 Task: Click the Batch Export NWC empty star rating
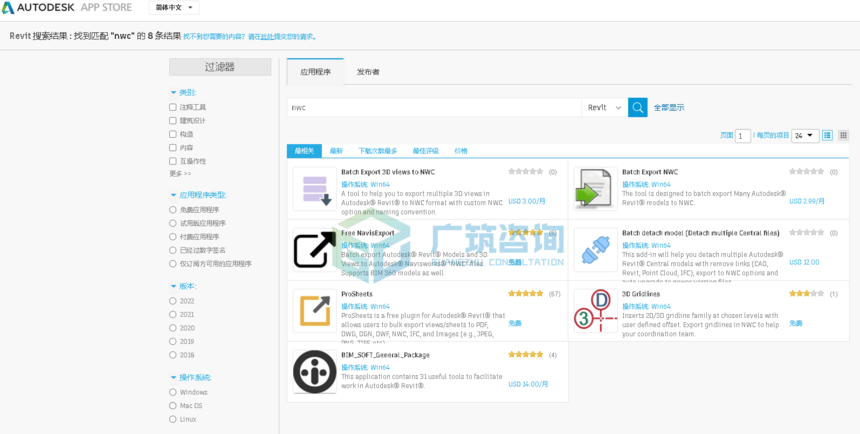click(806, 172)
